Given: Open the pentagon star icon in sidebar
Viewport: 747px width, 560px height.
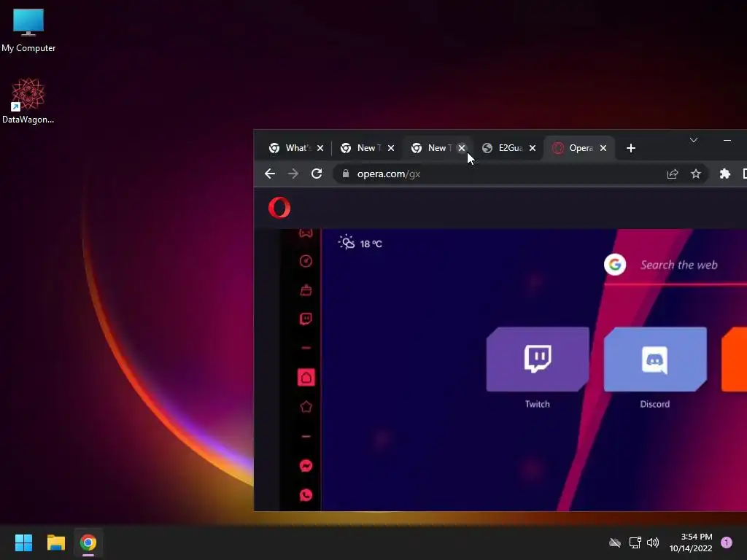Looking at the screenshot, I should click(x=306, y=407).
